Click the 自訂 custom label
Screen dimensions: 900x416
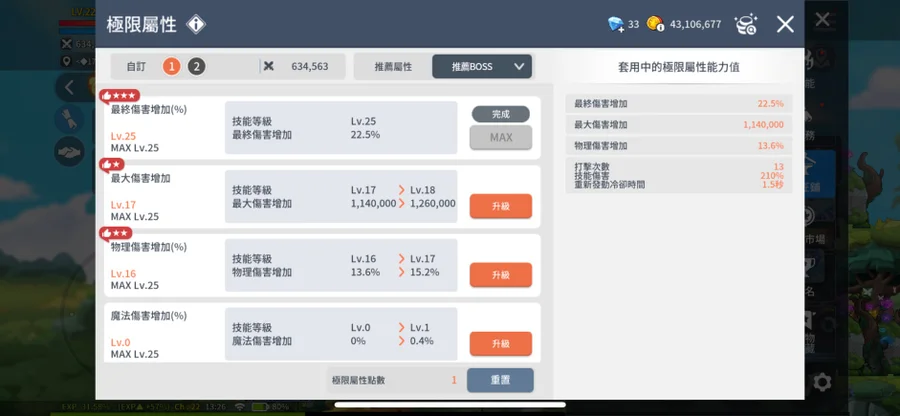136,67
